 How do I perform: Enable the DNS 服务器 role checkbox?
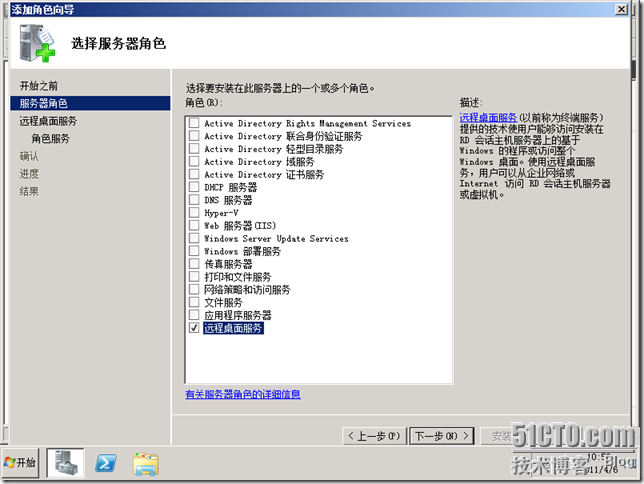[x=194, y=200]
